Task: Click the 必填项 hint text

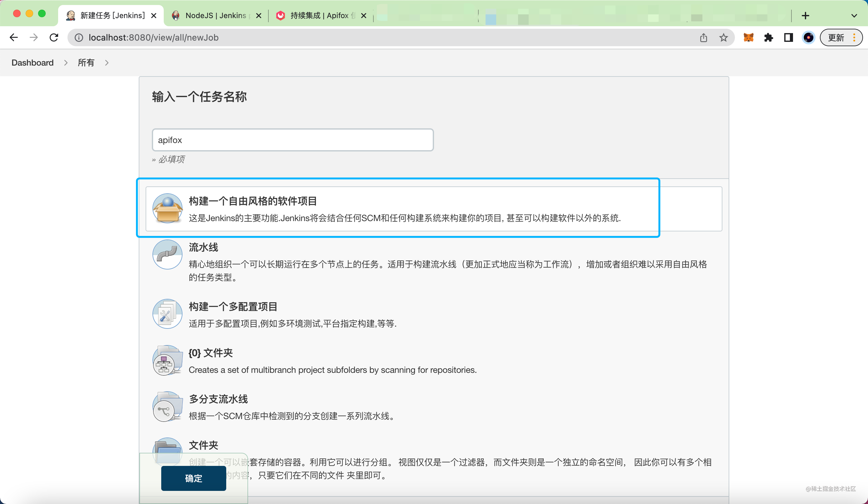Action: coord(171,159)
